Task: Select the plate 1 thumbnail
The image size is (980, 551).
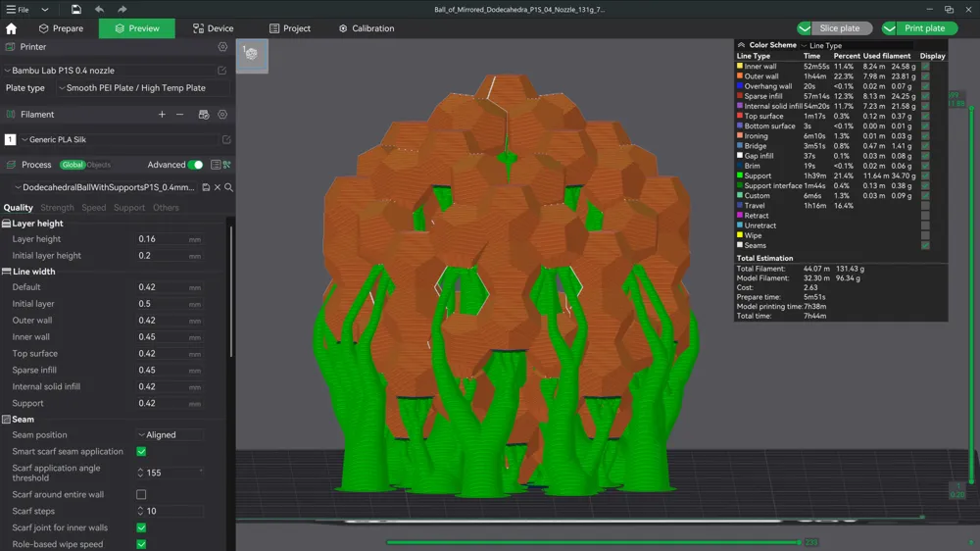Action: [x=253, y=56]
